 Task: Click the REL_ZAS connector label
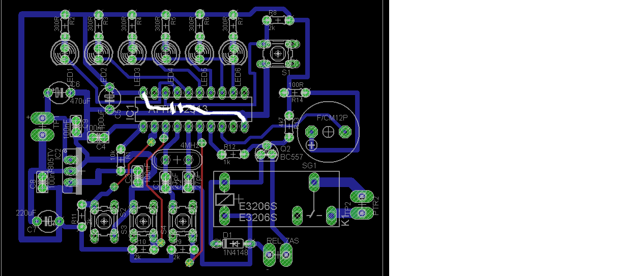[x=283, y=240]
